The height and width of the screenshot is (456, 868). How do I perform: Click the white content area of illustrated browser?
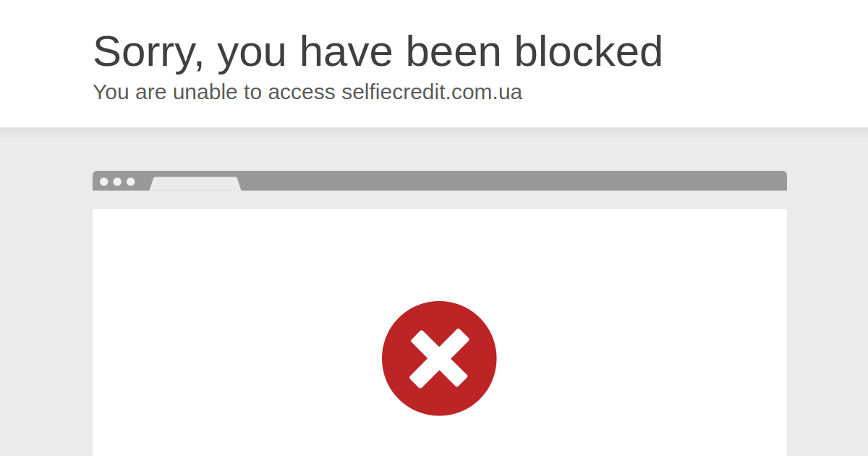click(440, 332)
